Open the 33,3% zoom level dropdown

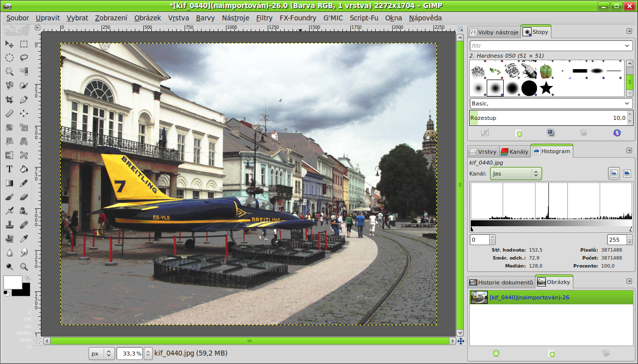[x=147, y=354]
